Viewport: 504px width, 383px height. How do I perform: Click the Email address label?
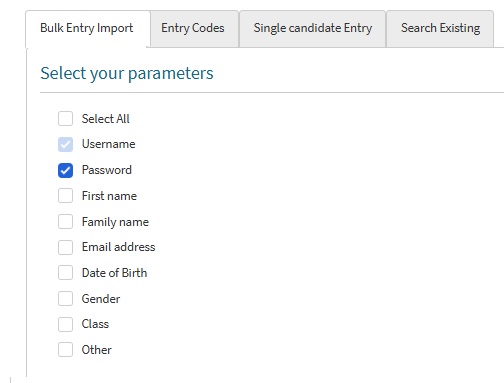click(x=119, y=247)
